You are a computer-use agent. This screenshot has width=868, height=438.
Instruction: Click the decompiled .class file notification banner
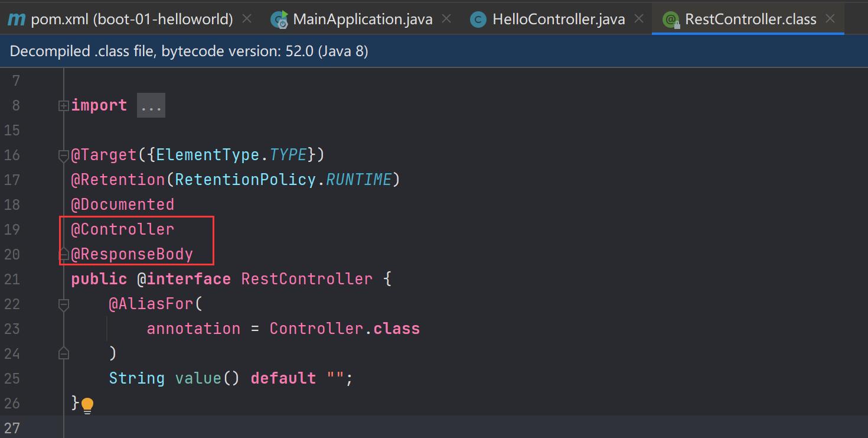tap(434, 51)
